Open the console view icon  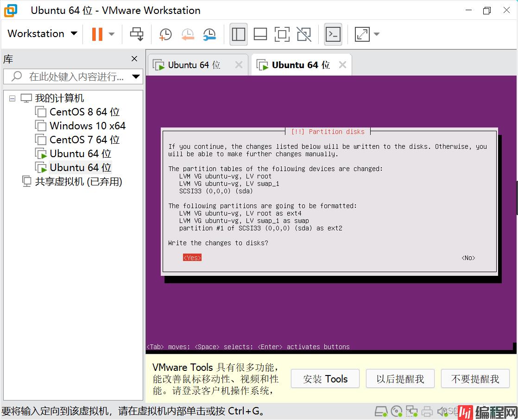pos(333,34)
